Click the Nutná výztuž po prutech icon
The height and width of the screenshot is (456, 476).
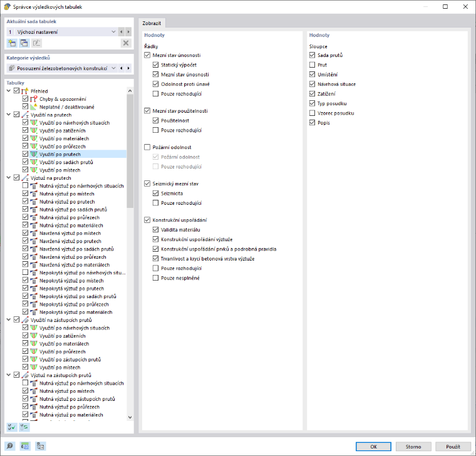tap(34, 201)
